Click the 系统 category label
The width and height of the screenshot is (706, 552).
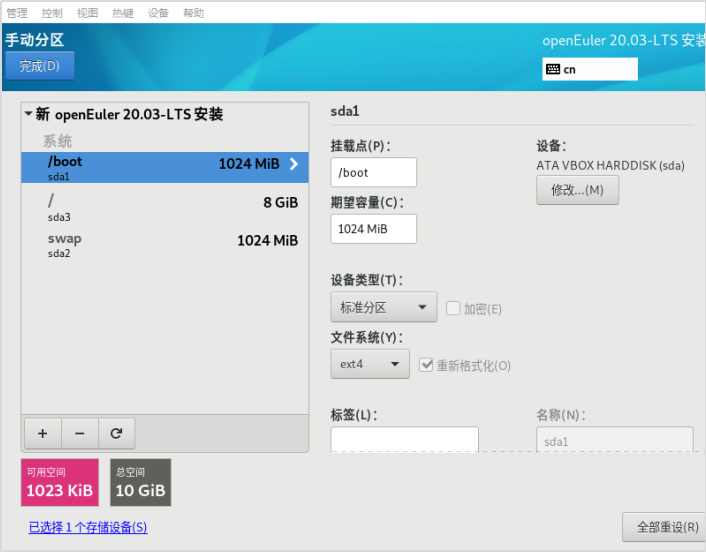point(57,141)
